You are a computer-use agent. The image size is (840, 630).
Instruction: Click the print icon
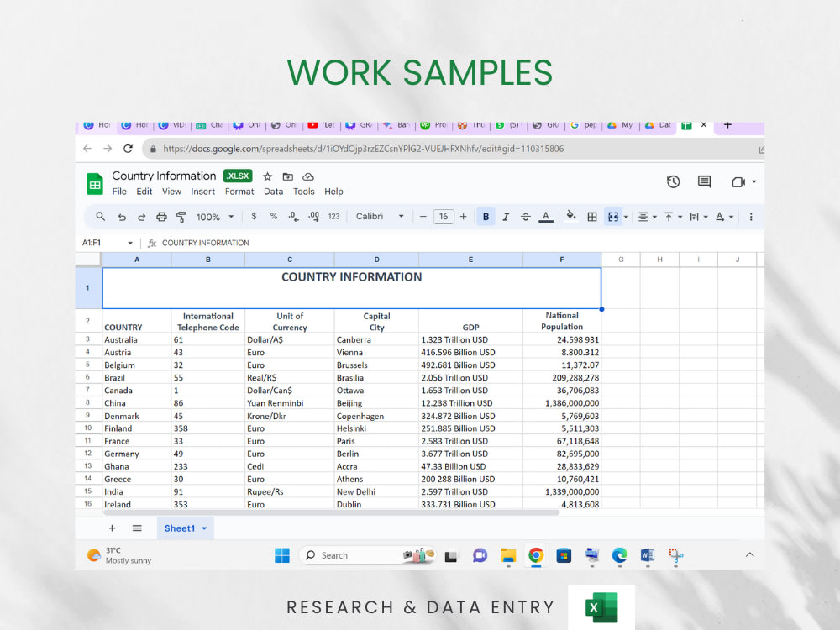coord(161,217)
